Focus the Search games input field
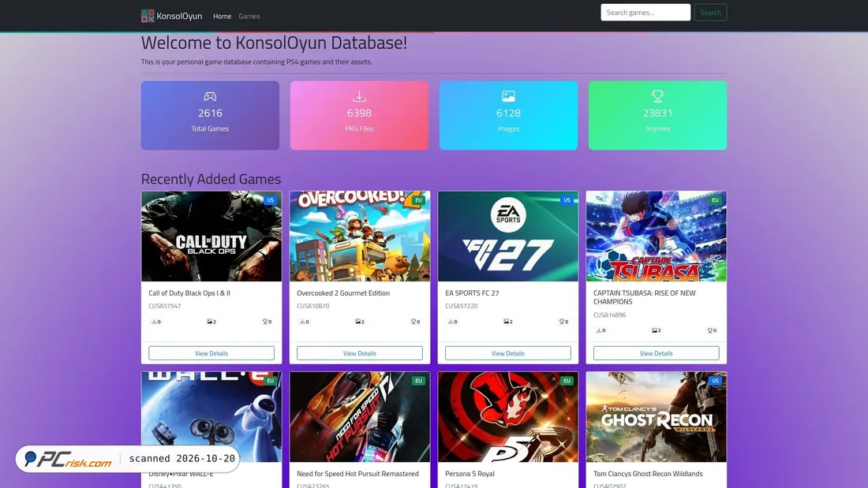 [645, 12]
